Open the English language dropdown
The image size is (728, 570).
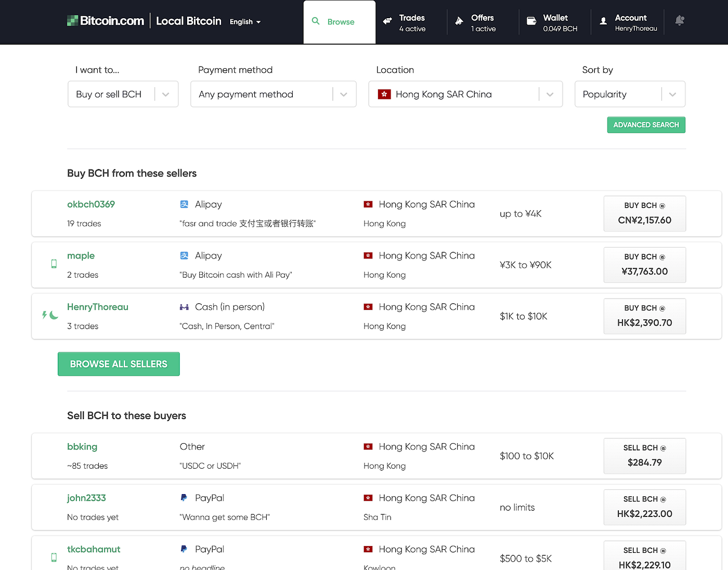[245, 22]
